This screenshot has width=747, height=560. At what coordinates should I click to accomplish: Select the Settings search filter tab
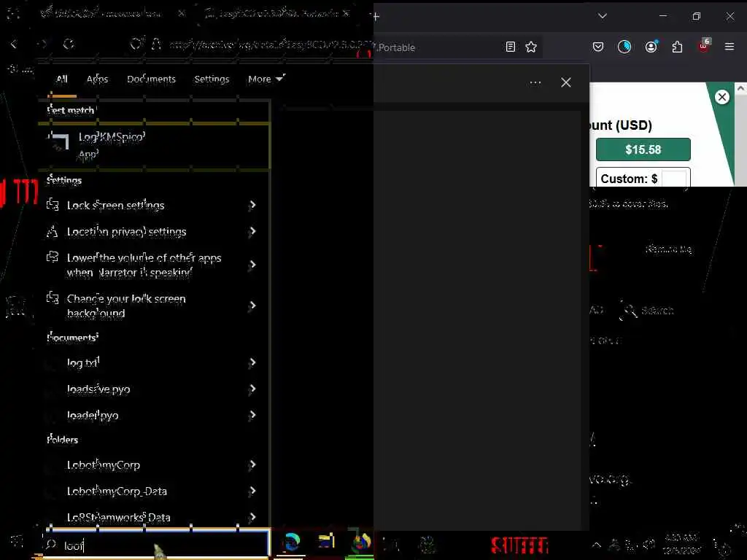click(212, 79)
